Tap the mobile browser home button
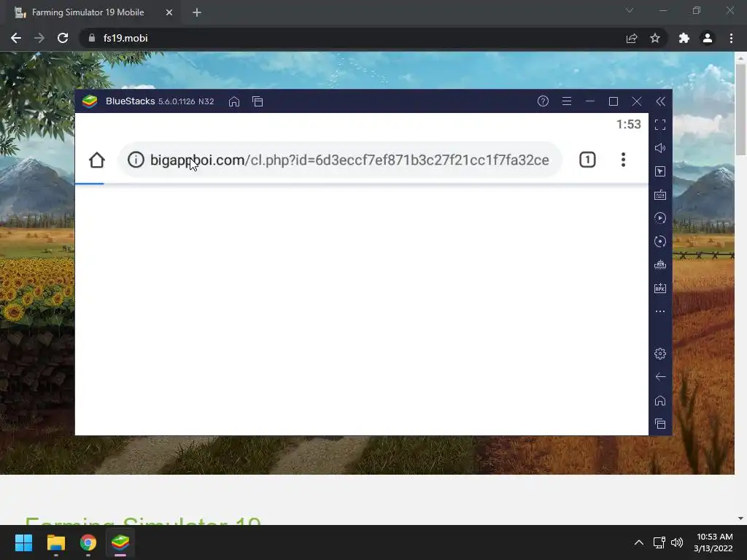 tap(97, 160)
